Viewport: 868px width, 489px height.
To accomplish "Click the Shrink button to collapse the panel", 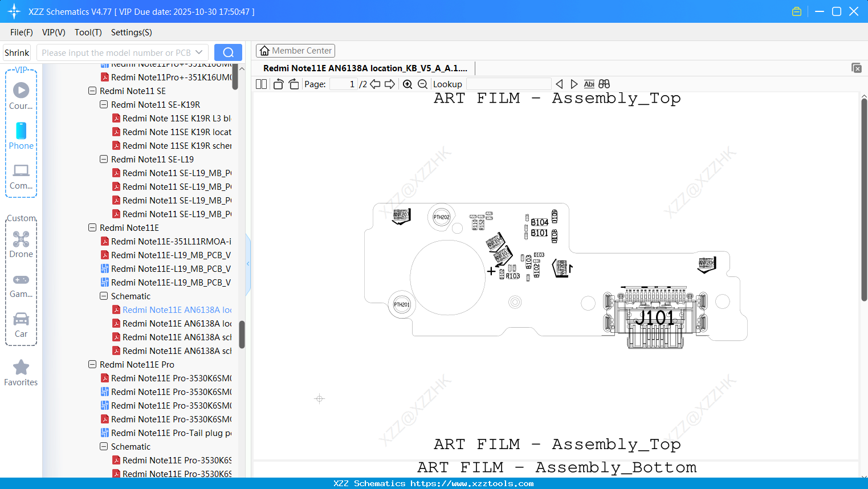I will 17,52.
